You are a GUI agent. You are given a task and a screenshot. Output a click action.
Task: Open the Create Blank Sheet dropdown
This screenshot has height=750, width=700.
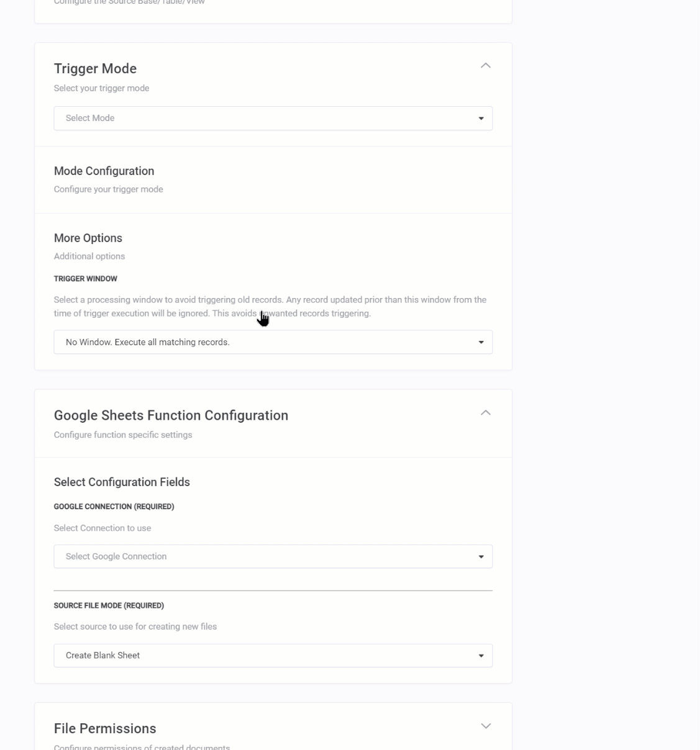pos(273,656)
